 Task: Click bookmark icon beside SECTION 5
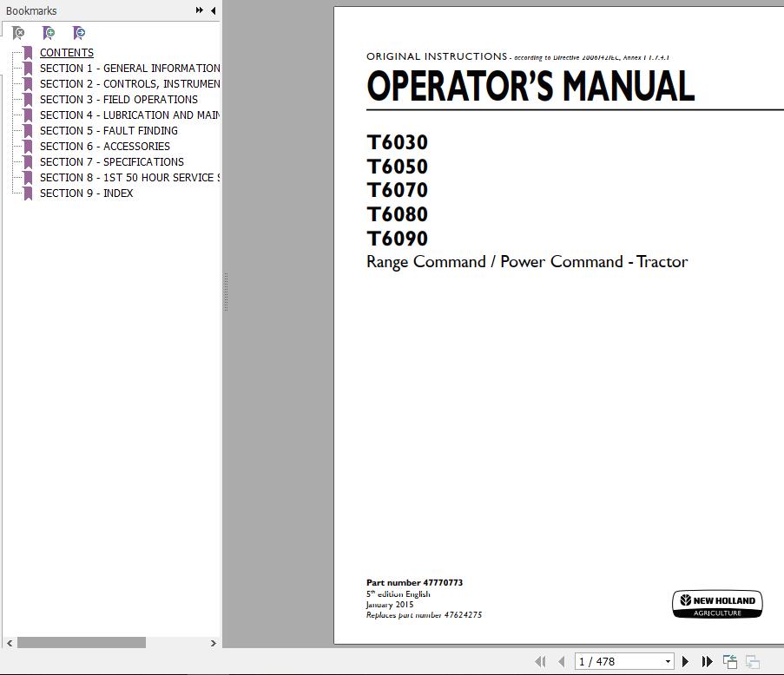click(28, 131)
